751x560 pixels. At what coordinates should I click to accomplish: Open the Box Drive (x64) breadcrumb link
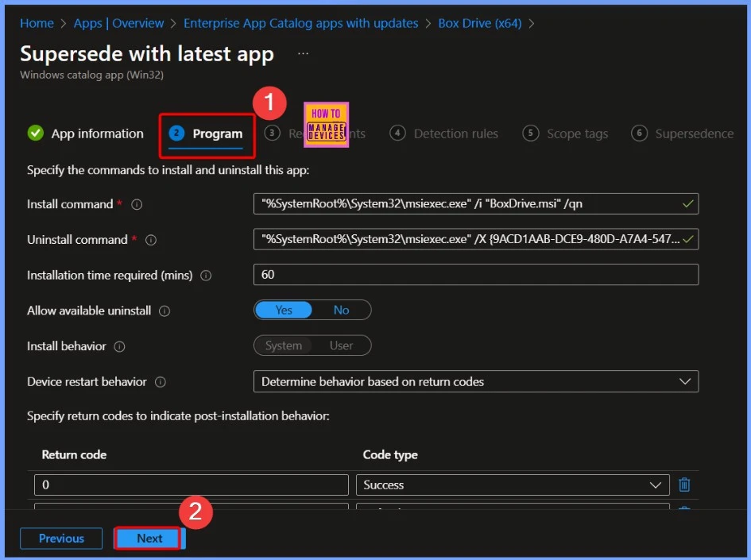pyautogui.click(x=479, y=23)
